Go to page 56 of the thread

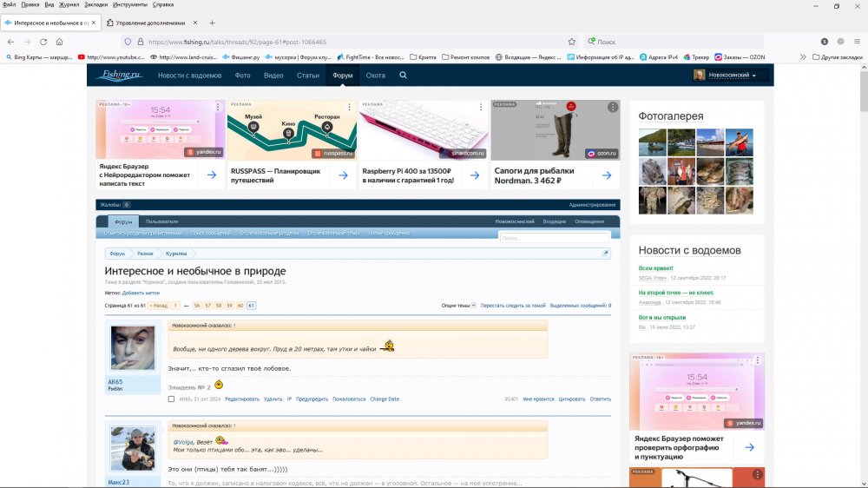[x=197, y=306]
